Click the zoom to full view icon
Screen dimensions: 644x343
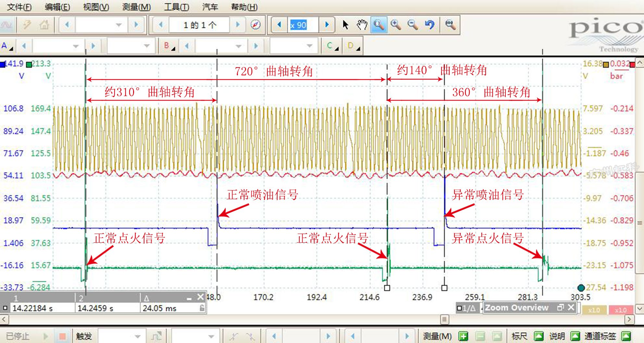click(x=450, y=25)
